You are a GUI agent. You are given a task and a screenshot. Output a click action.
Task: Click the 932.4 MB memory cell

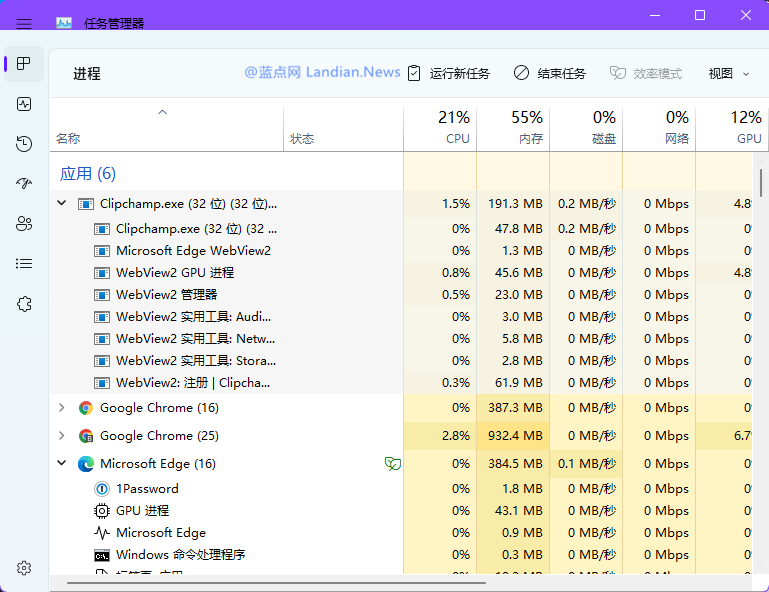pos(513,436)
